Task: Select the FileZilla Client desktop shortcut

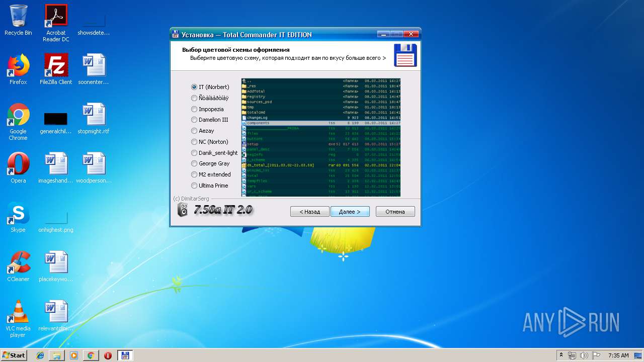Action: click(56, 69)
